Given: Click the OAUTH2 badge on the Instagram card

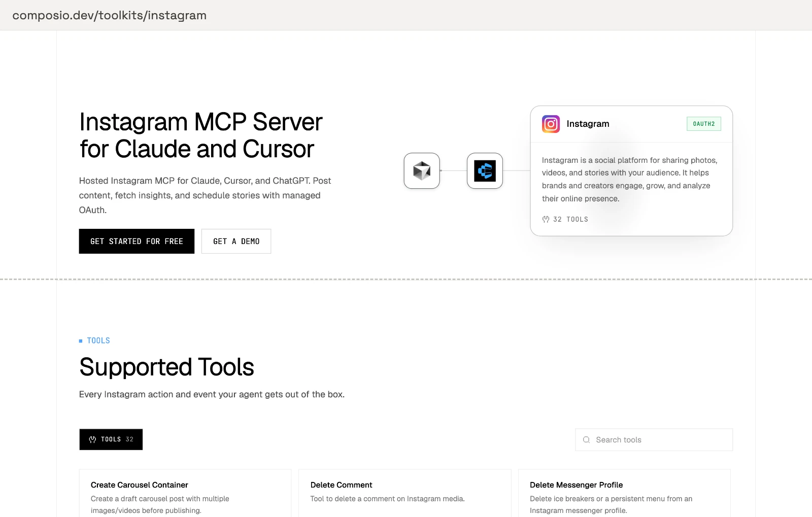Looking at the screenshot, I should (x=703, y=124).
